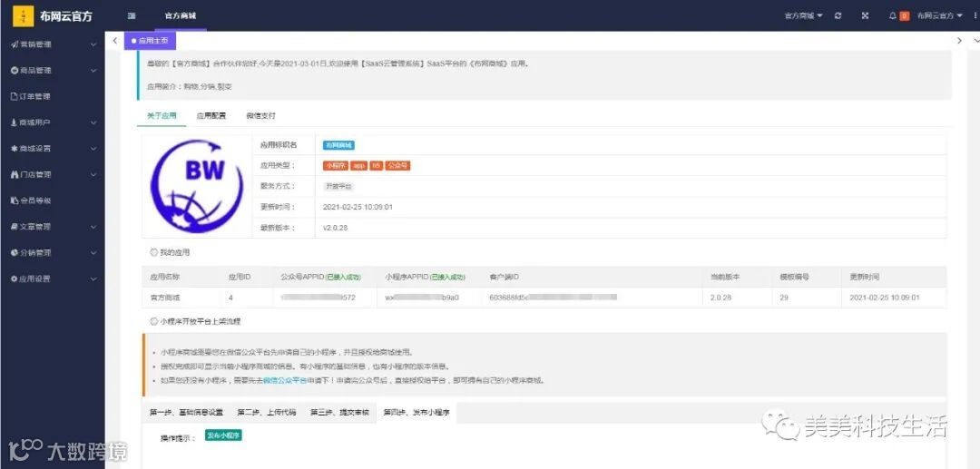
Task: Click the orange 小程序 type tag
Action: pos(335,166)
